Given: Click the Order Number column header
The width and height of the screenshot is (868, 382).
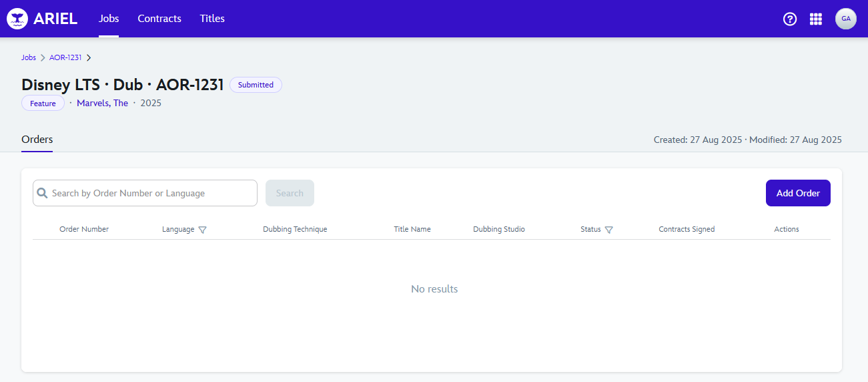Looking at the screenshot, I should click(84, 229).
